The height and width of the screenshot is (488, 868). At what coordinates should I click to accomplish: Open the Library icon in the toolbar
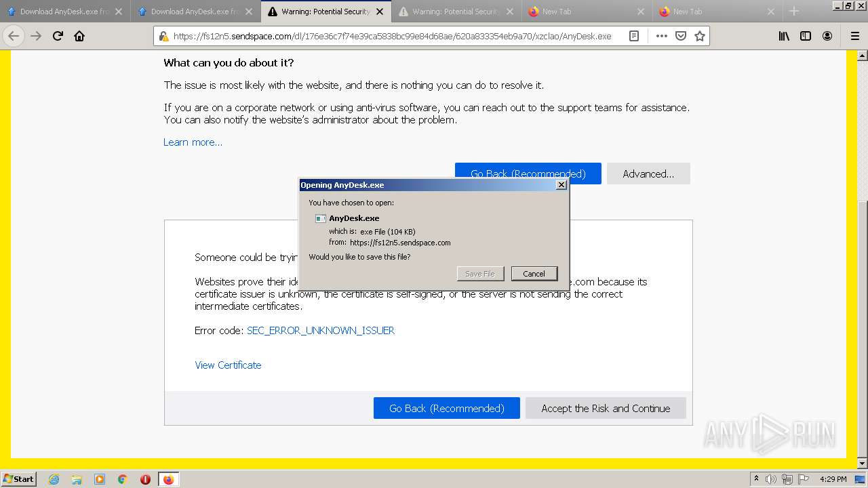[784, 36]
